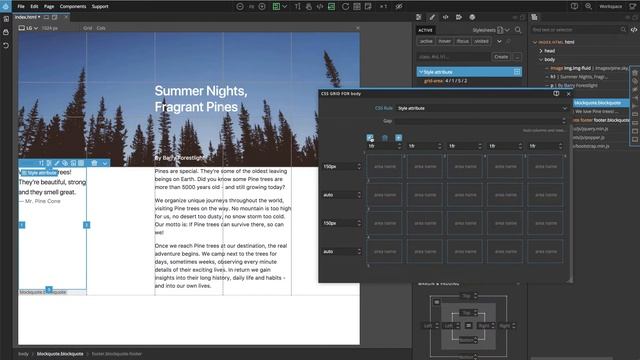The image size is (640, 360).
Task: Open the Workspace menu
Action: tap(611, 7)
